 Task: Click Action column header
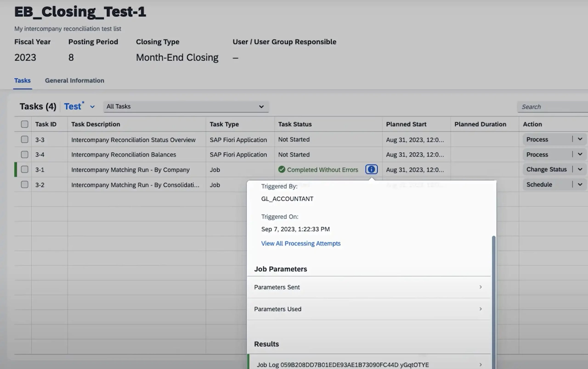[x=532, y=124]
